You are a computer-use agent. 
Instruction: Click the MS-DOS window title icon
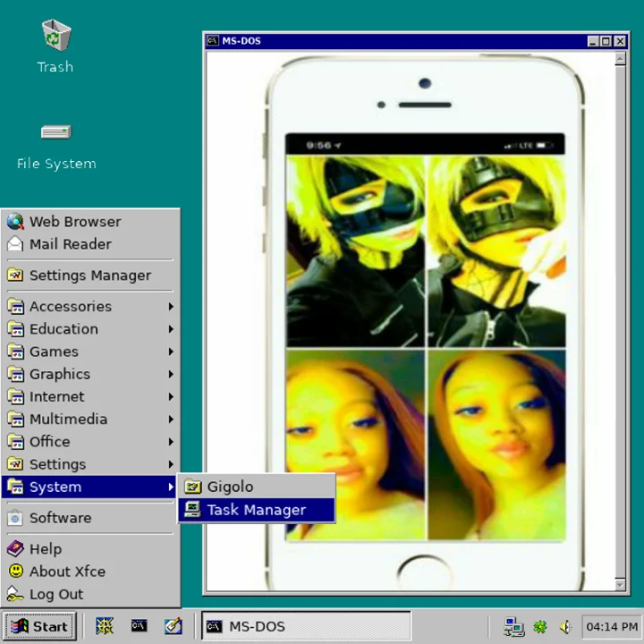213,40
